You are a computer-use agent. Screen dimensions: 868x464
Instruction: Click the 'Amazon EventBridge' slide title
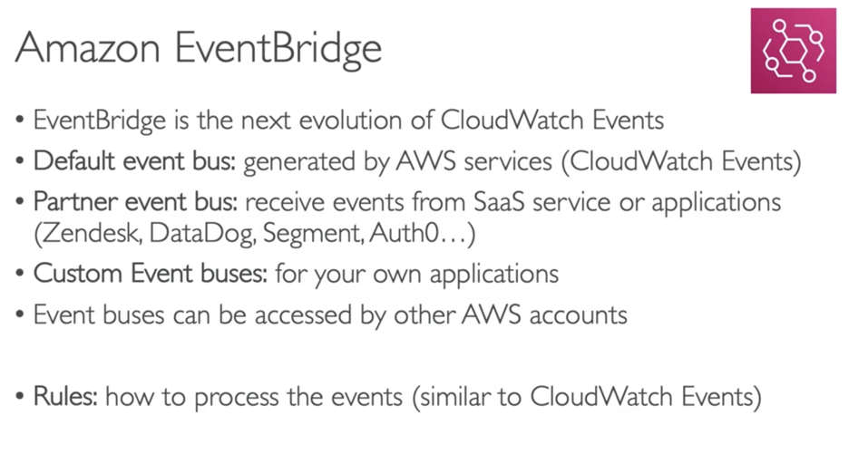click(198, 49)
